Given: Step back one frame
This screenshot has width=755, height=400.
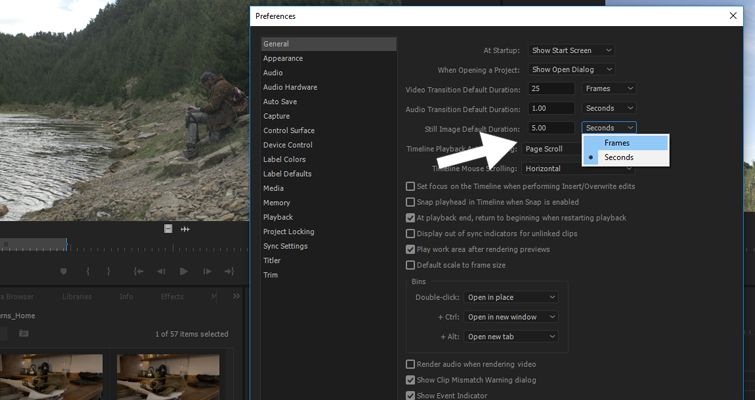Looking at the screenshot, I should point(160,271).
